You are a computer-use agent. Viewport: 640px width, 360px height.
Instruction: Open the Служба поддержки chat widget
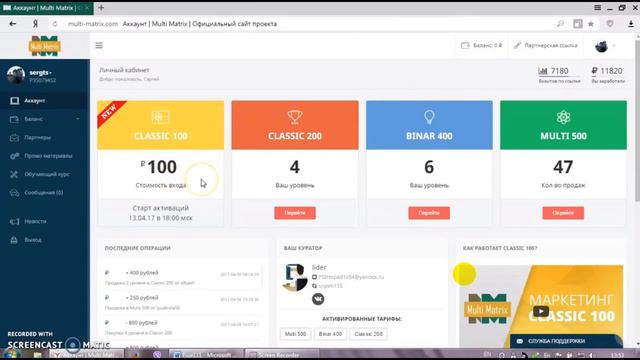[x=566, y=341]
